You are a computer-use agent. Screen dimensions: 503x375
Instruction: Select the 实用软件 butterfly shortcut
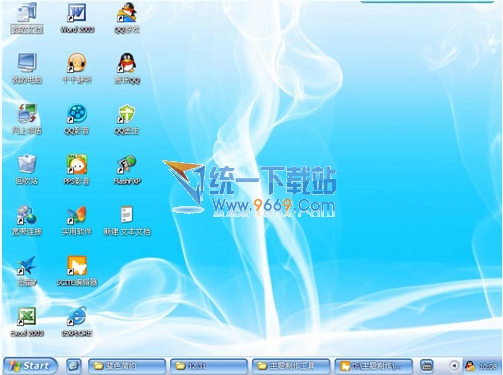click(77, 220)
